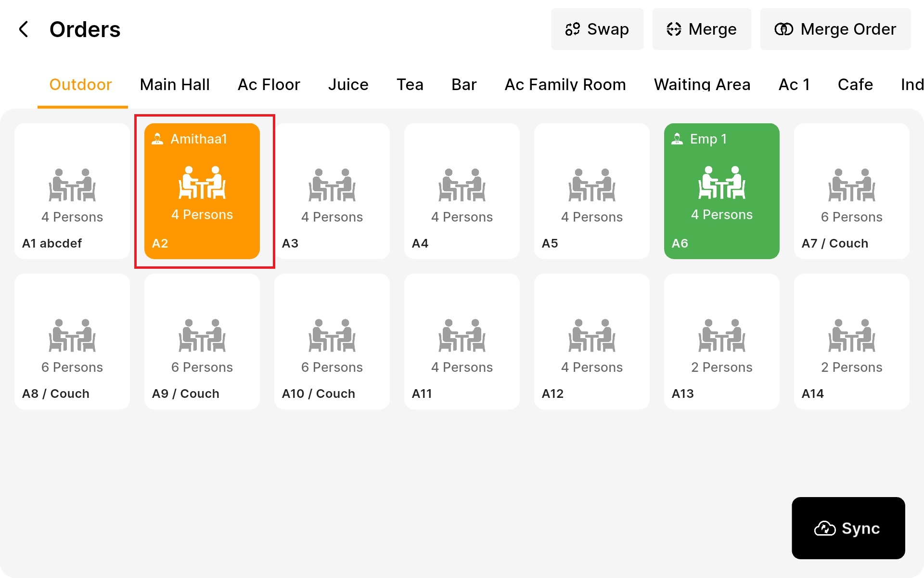Select the Cafe tab
The width and height of the screenshot is (924, 578).
[x=855, y=85]
